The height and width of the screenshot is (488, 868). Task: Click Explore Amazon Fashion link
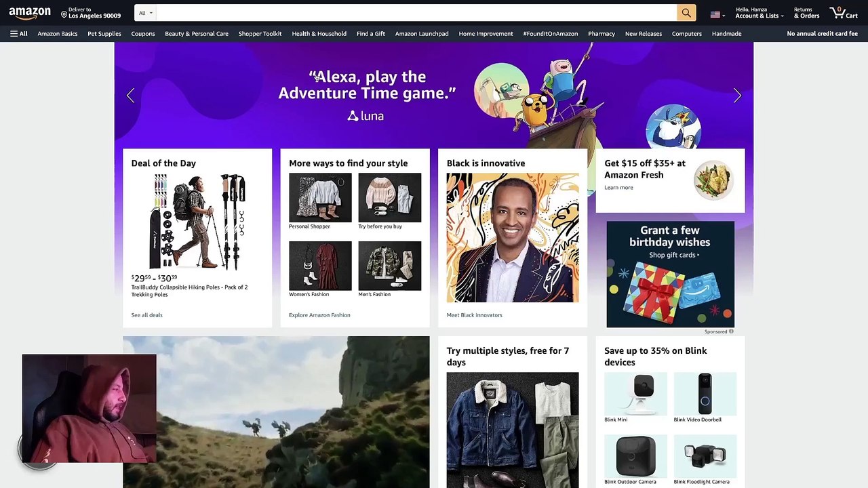[319, 315]
